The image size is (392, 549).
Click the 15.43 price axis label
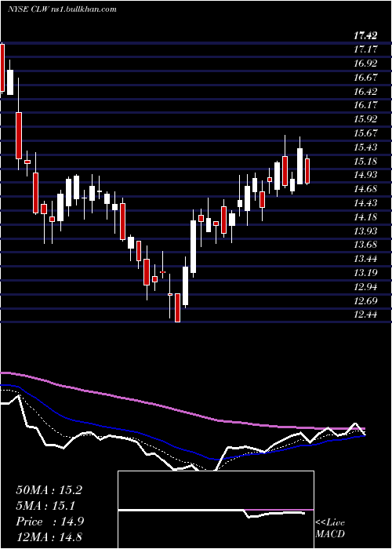(x=365, y=147)
